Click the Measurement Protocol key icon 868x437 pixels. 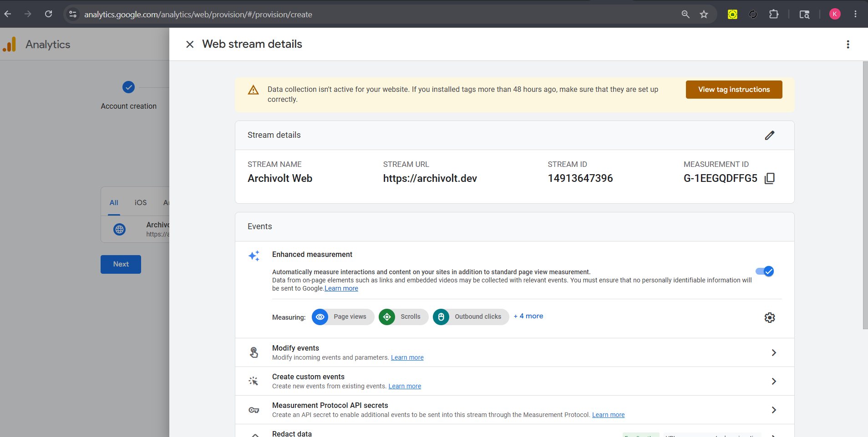[x=254, y=410]
